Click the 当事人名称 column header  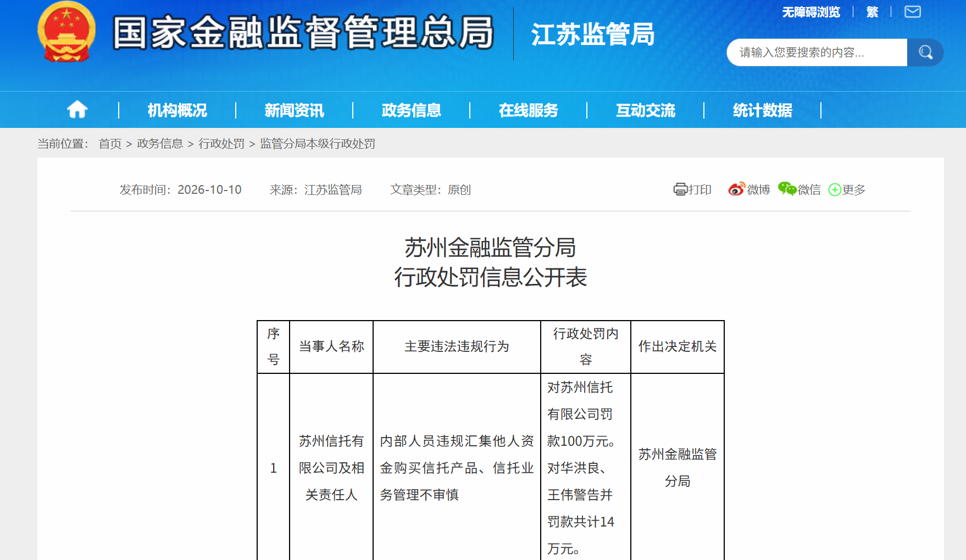coord(331,346)
